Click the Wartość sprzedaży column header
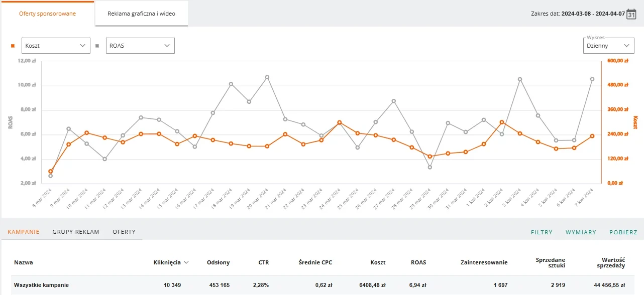644x295 pixels. click(610, 262)
